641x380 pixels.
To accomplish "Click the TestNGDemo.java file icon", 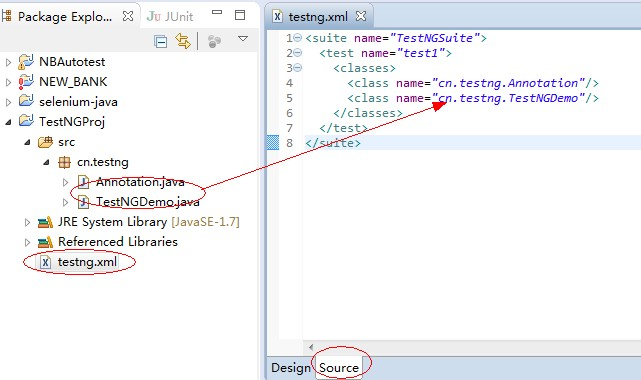I will pyautogui.click(x=83, y=202).
